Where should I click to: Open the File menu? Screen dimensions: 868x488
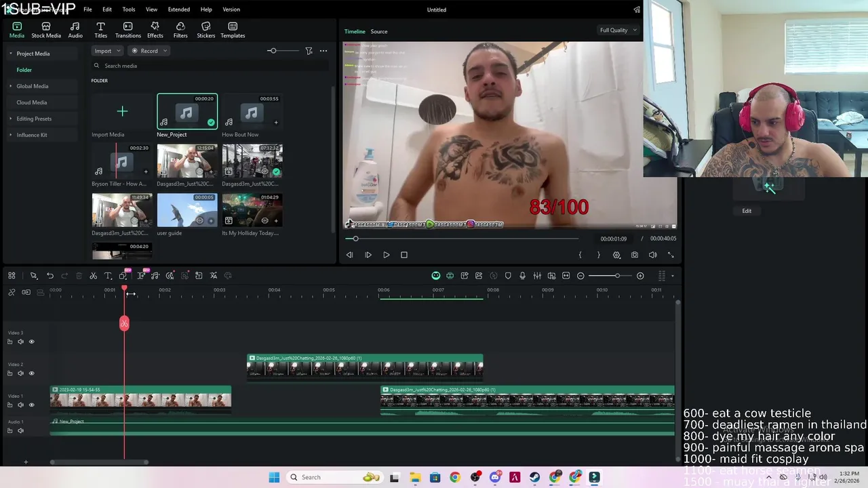tap(87, 9)
